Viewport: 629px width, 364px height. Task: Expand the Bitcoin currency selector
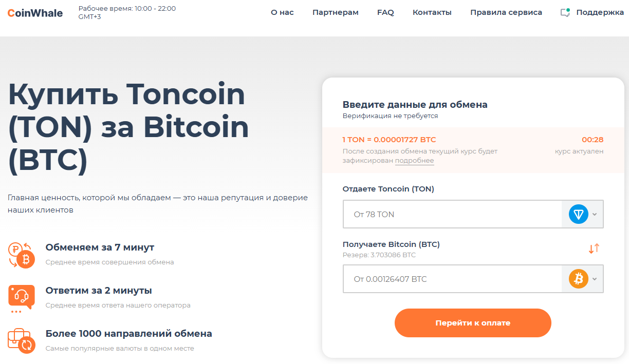pyautogui.click(x=595, y=279)
